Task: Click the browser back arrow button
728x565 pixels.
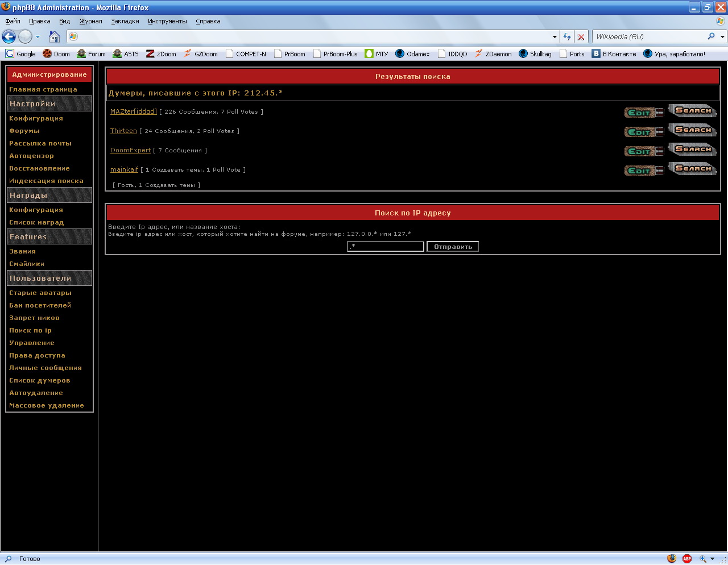Action: [x=9, y=37]
